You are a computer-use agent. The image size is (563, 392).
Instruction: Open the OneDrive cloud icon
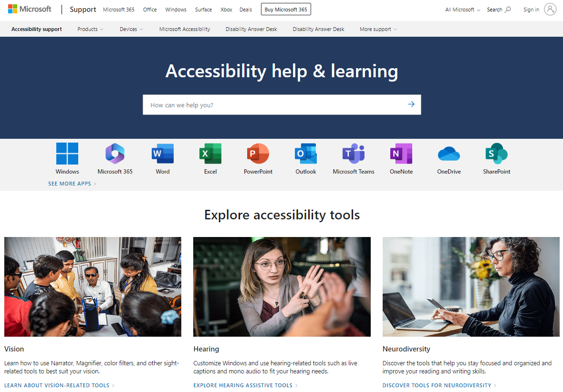coord(449,154)
